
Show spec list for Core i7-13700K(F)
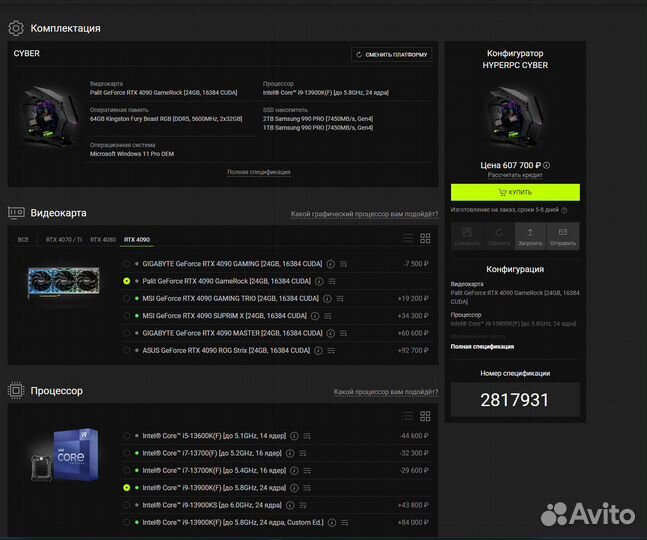pos(307,471)
